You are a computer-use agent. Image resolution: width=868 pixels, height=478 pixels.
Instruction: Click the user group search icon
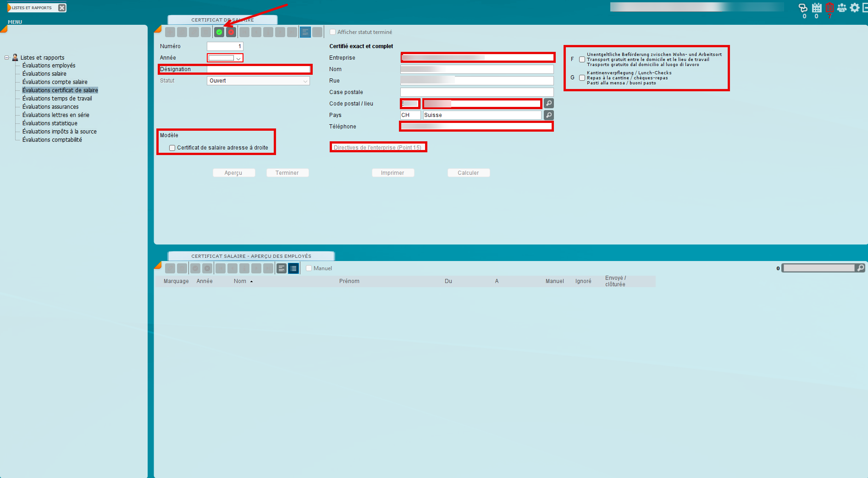(x=842, y=8)
